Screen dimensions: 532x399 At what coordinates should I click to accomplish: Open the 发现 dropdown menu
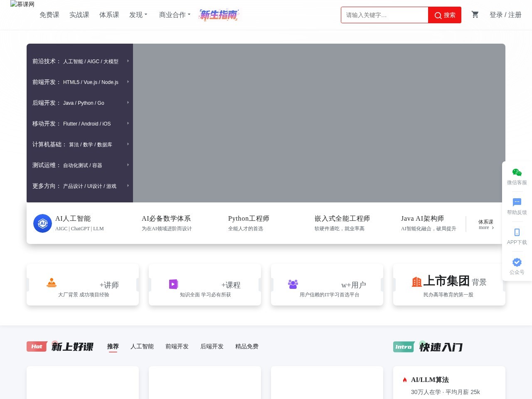138,15
